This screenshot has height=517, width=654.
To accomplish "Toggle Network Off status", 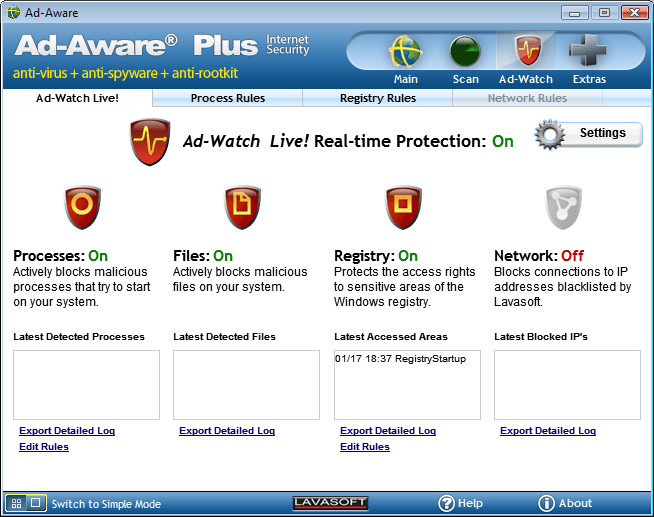I will click(573, 256).
